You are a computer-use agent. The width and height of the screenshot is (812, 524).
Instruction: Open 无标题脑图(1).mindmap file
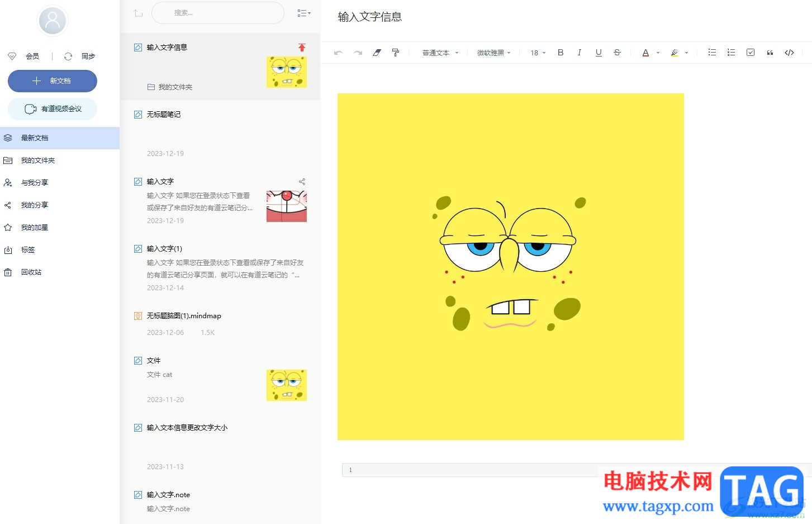[x=220, y=324]
